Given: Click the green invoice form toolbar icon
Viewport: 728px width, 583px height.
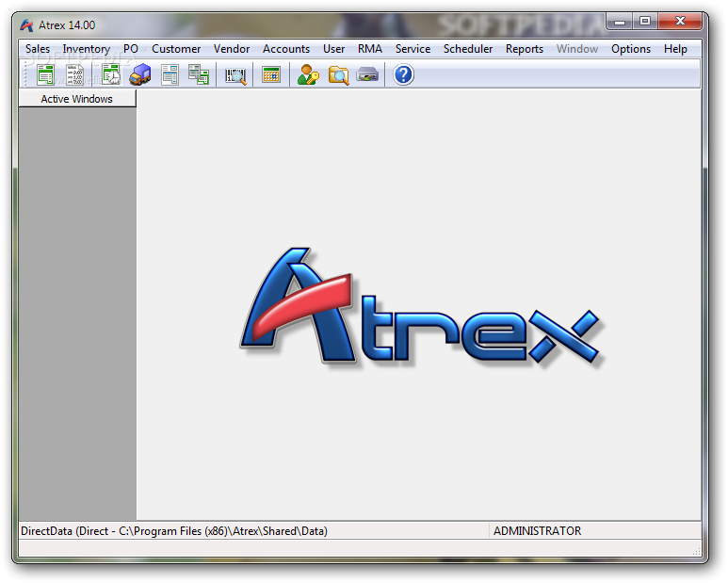Looking at the screenshot, I should coord(45,74).
